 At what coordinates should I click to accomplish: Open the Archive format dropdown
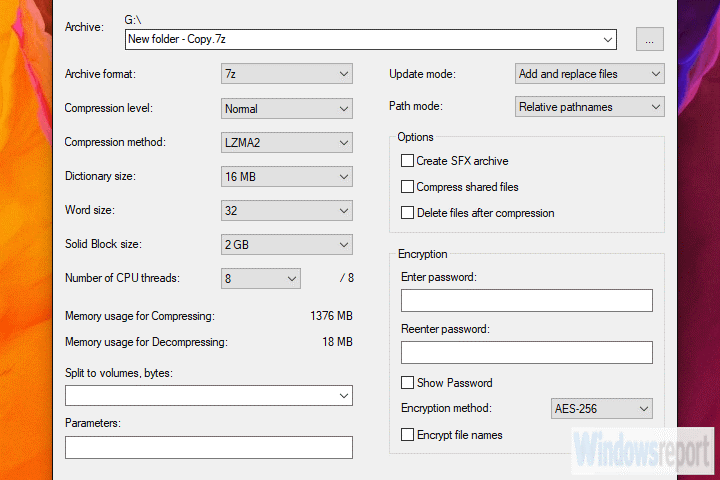[287, 74]
